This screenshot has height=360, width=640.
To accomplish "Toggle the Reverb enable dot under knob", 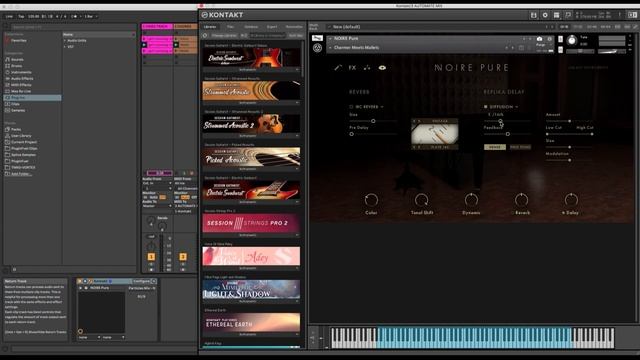I will 513,213.
